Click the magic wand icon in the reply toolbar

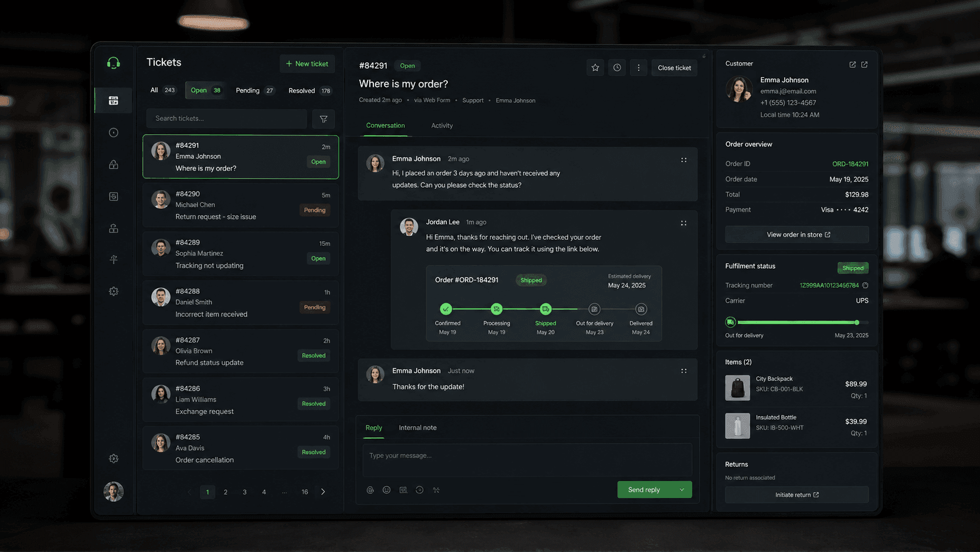pyautogui.click(x=436, y=490)
